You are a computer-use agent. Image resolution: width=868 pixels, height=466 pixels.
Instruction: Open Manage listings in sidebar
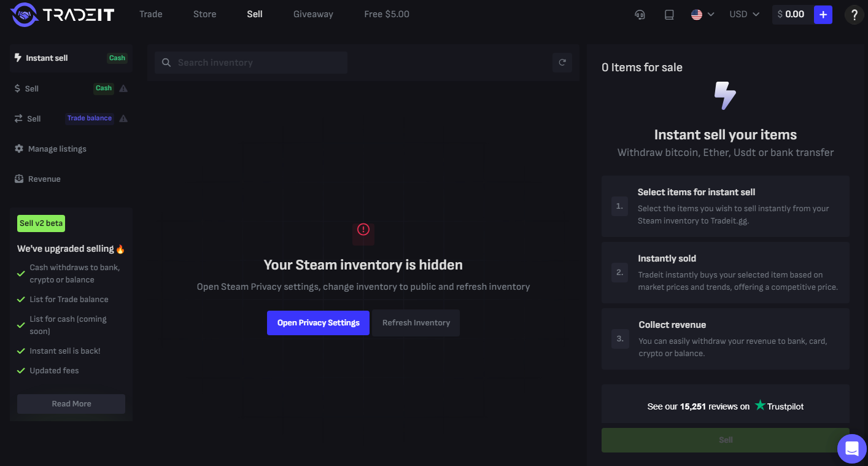(x=56, y=149)
